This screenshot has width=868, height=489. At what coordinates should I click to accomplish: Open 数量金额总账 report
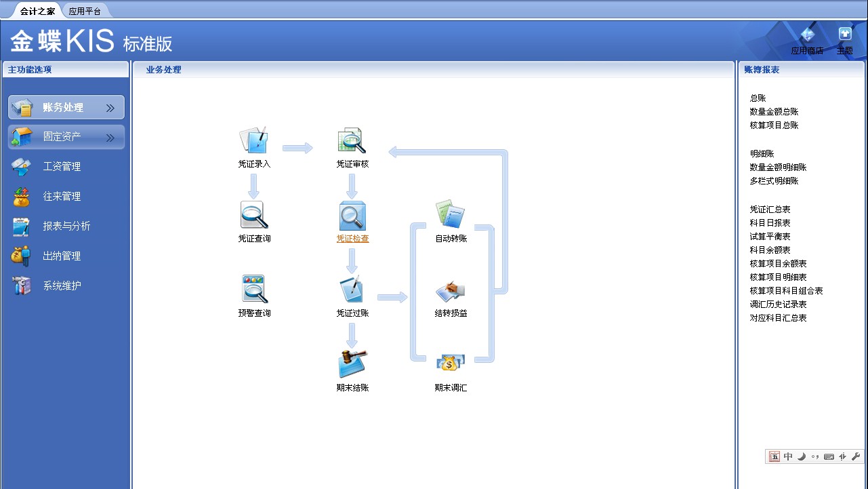(774, 112)
